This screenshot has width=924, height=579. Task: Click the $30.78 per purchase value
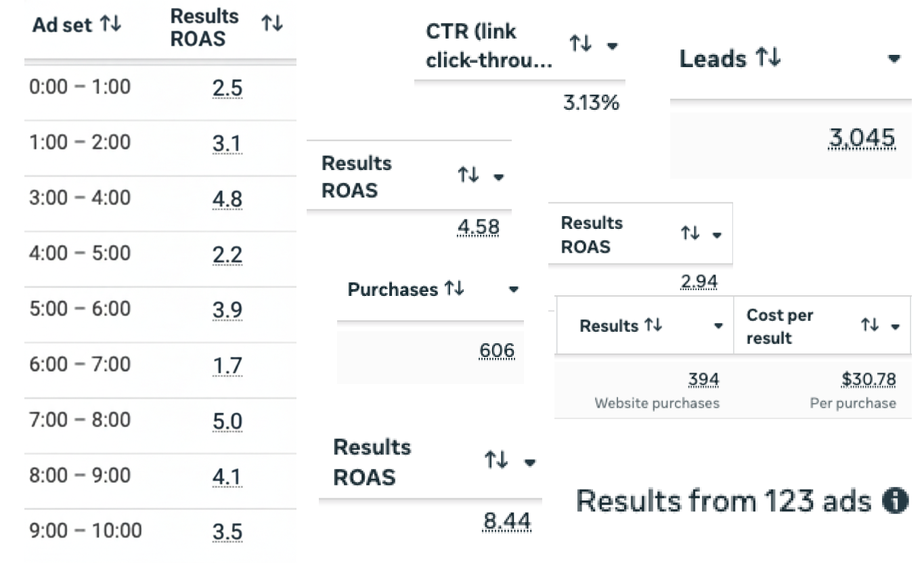pyautogui.click(x=868, y=379)
